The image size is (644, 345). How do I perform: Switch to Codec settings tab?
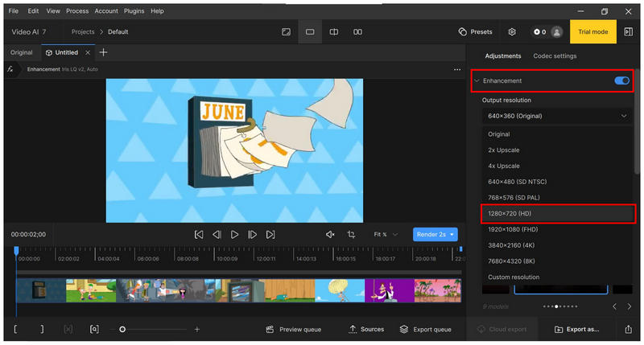tap(555, 55)
